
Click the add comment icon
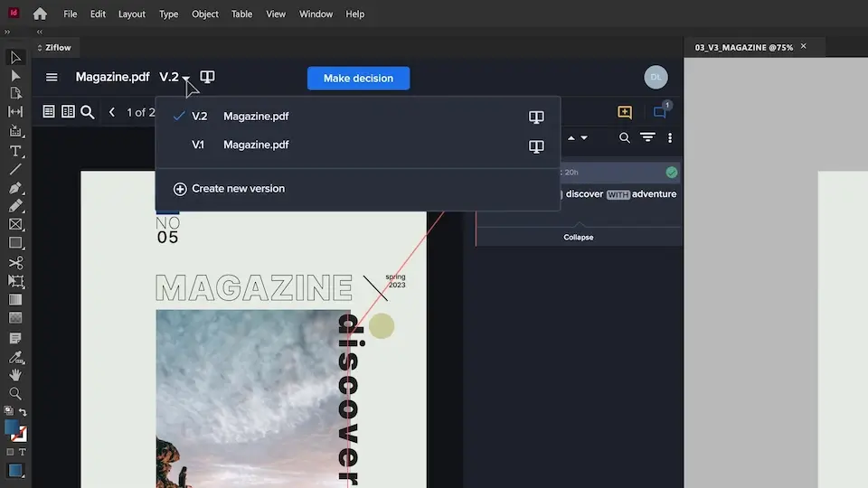pos(625,113)
